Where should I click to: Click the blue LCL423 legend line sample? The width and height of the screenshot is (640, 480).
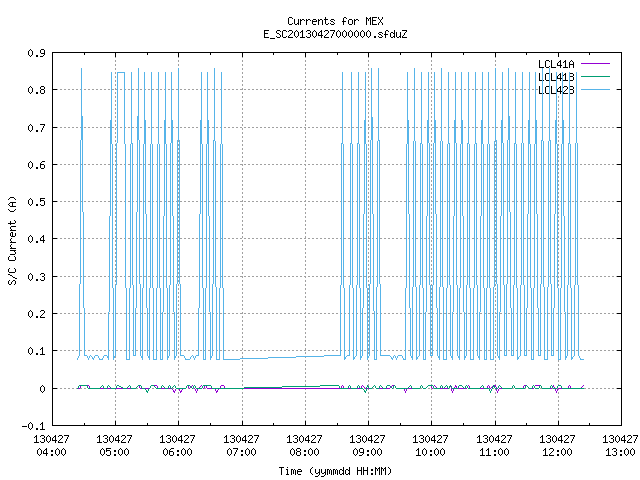[595, 89]
